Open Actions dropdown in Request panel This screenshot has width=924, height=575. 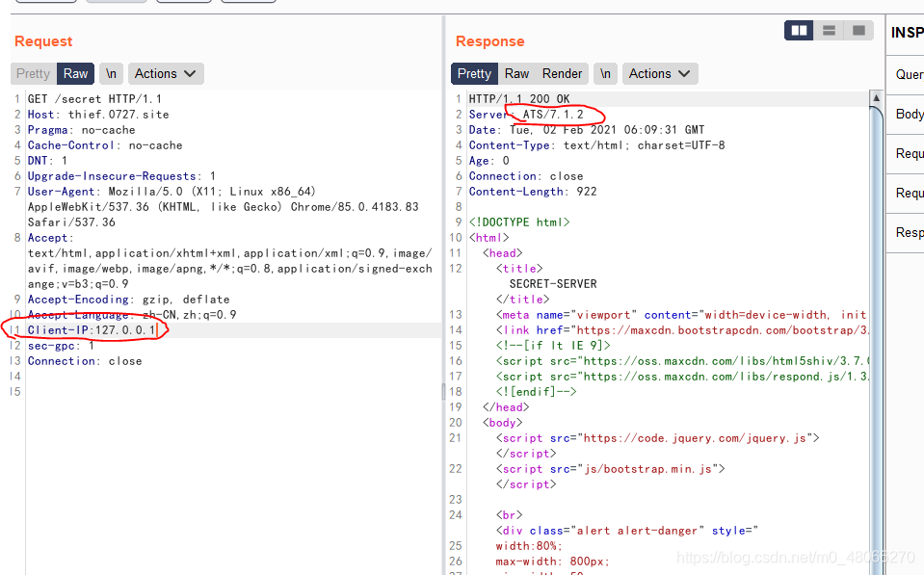click(166, 73)
